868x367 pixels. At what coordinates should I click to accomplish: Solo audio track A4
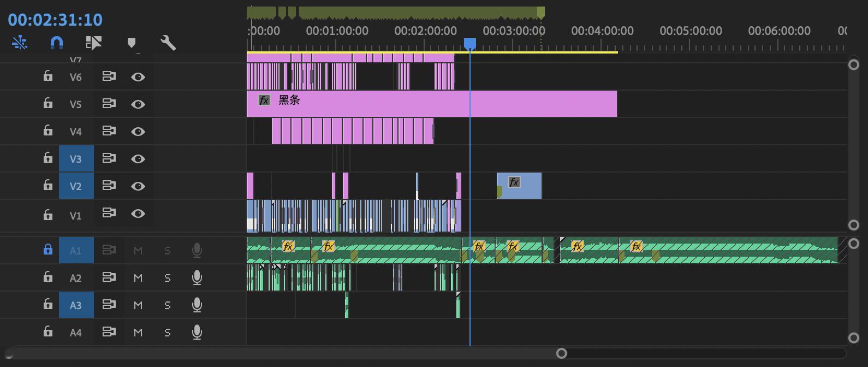[x=168, y=333]
